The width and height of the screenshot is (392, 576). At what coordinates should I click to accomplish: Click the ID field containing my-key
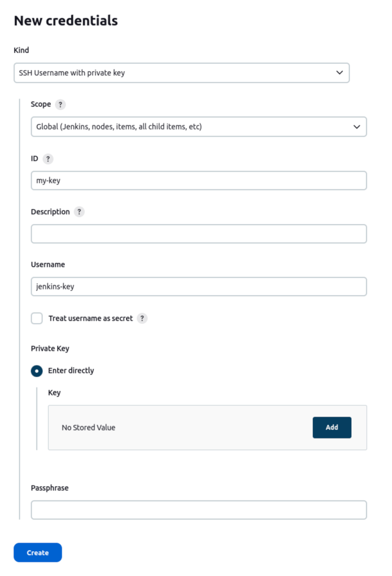[199, 180]
